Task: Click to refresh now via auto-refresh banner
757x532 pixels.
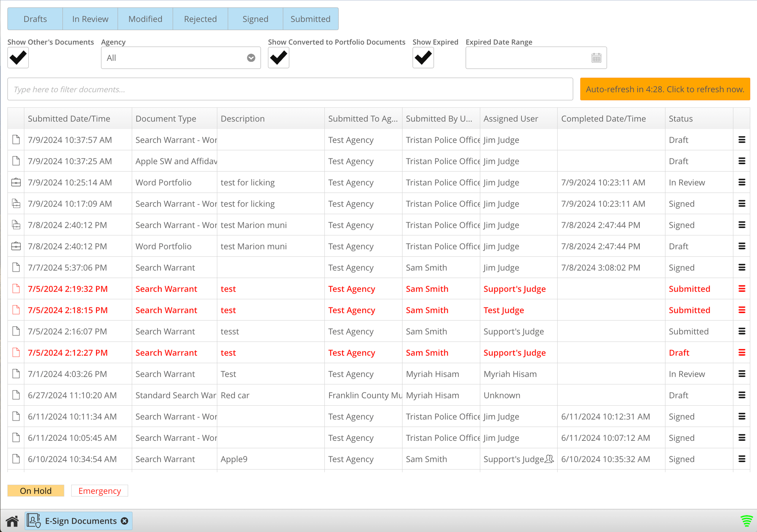Action: pos(664,89)
